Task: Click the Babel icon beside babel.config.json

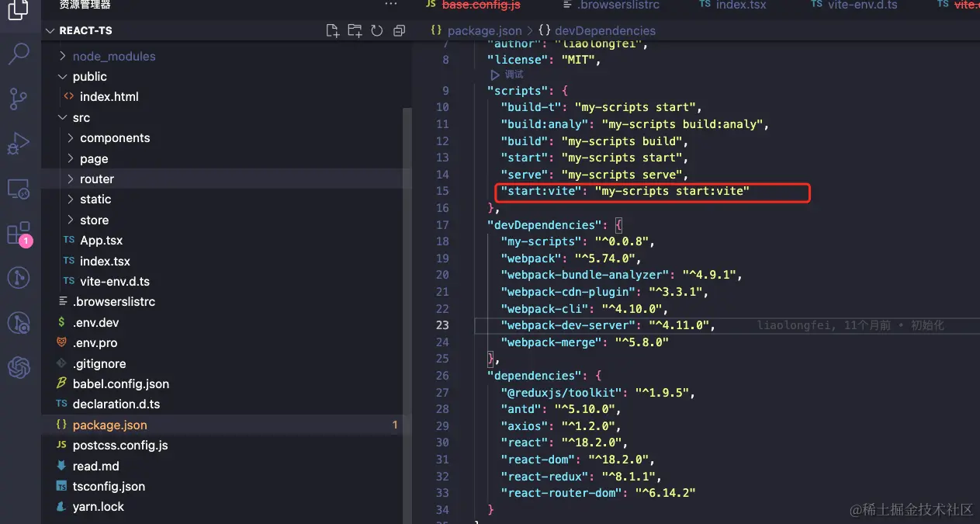Action: point(61,383)
